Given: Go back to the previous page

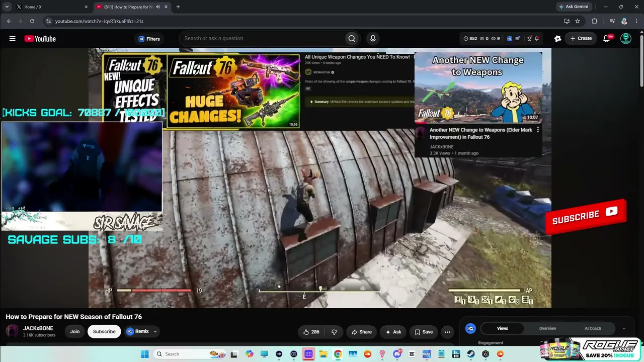Looking at the screenshot, I should pyautogui.click(x=9, y=21).
